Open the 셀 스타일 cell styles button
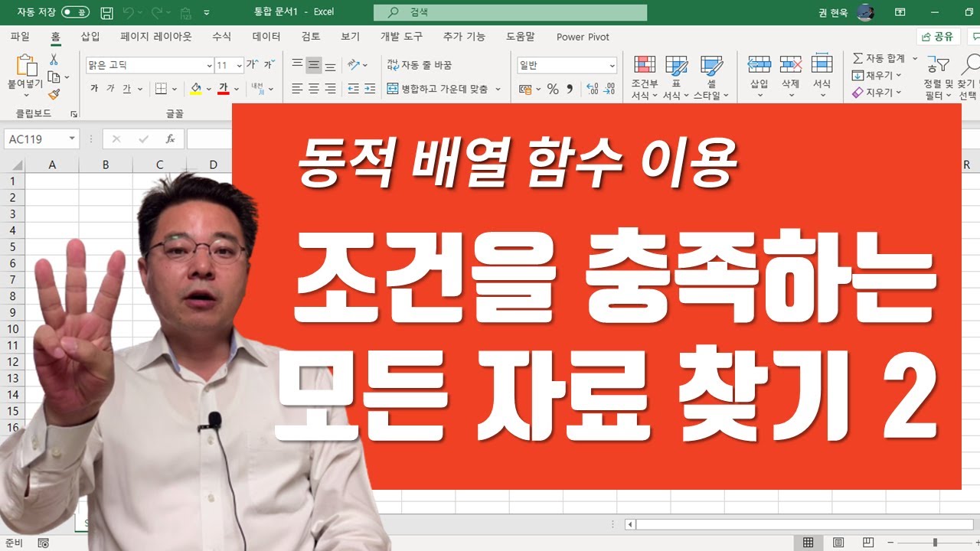 tap(711, 77)
